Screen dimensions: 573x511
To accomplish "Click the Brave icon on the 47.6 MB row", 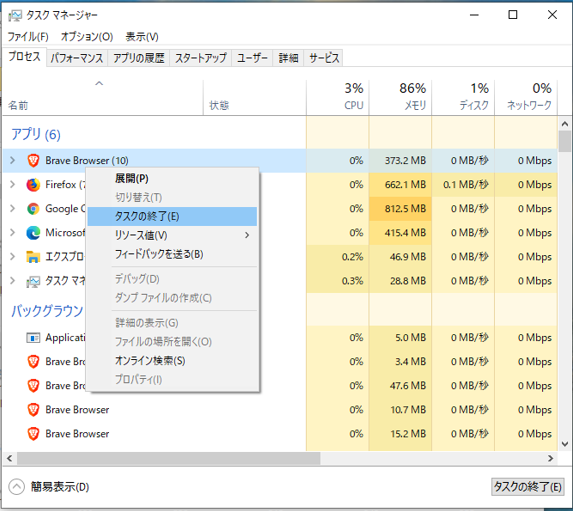I will click(33, 386).
